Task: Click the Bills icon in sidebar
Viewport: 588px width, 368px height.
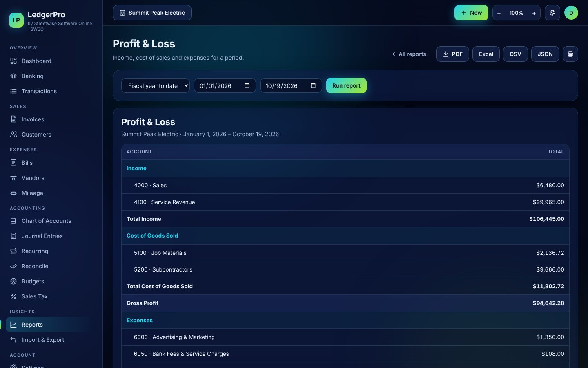Action: click(13, 163)
